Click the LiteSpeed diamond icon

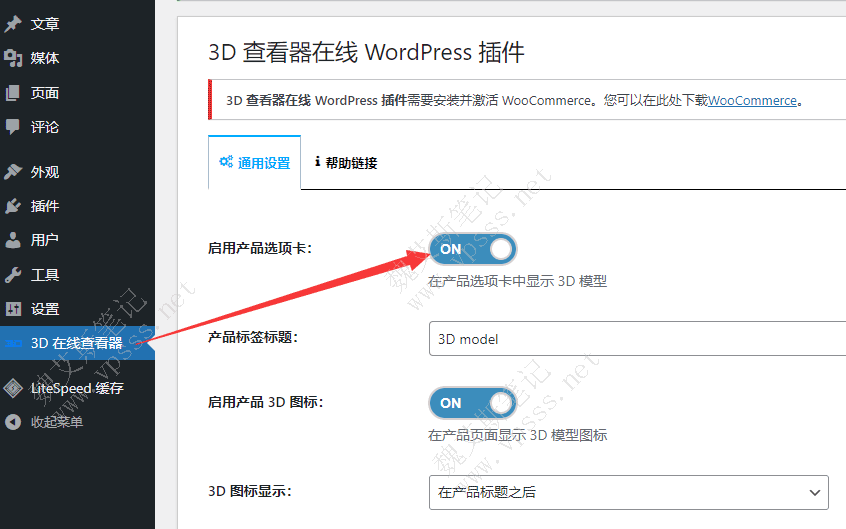pos(13,388)
